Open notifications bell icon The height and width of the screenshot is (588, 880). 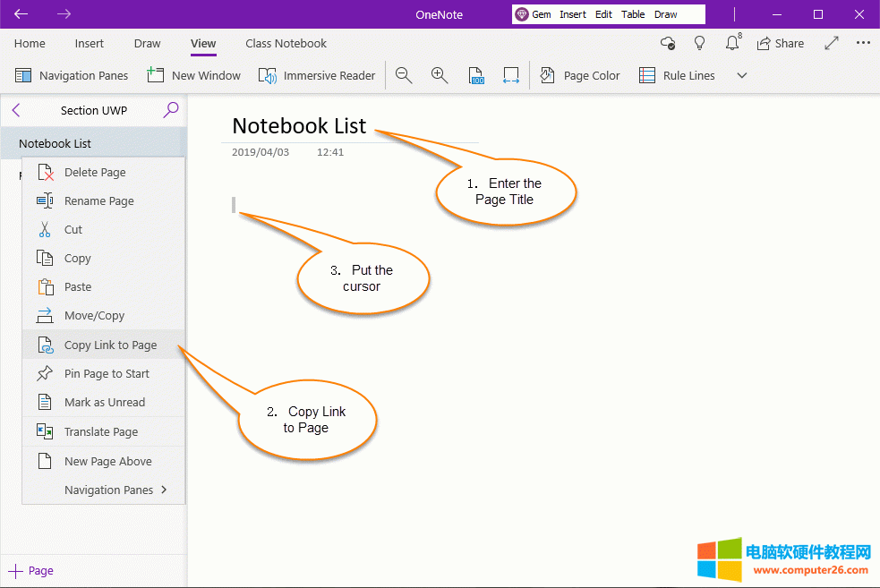(x=732, y=43)
